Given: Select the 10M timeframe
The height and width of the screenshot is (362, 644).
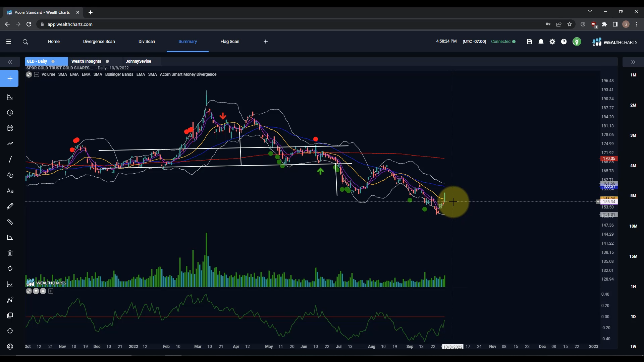Looking at the screenshot, I should click(x=633, y=226).
